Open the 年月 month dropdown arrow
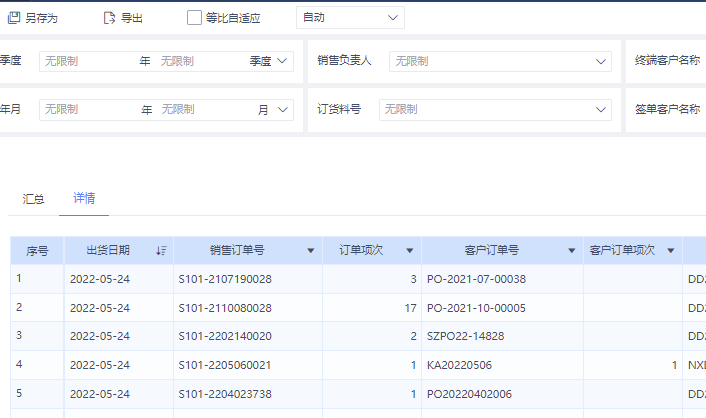706x418 pixels. [283, 109]
